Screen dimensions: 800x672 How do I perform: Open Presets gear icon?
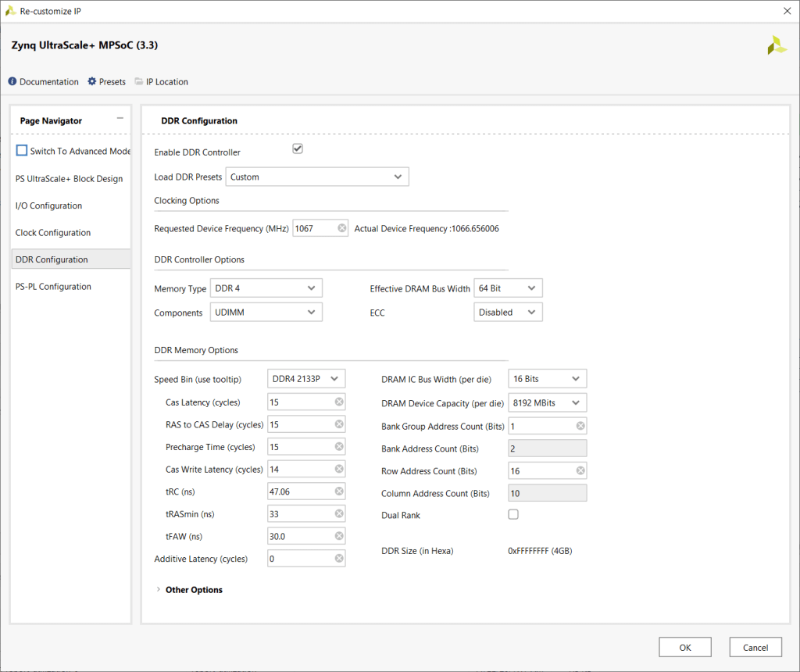[x=92, y=82]
